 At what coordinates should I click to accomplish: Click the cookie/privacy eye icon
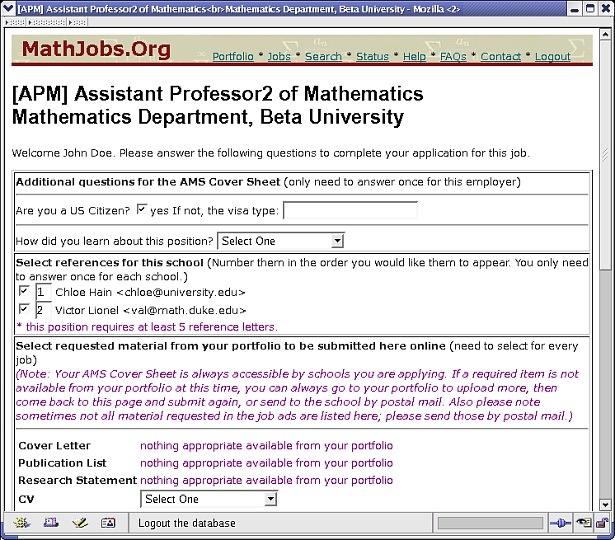[583, 522]
